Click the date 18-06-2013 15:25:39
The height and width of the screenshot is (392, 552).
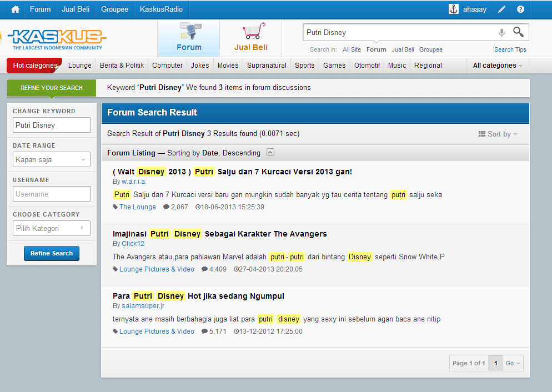point(229,207)
